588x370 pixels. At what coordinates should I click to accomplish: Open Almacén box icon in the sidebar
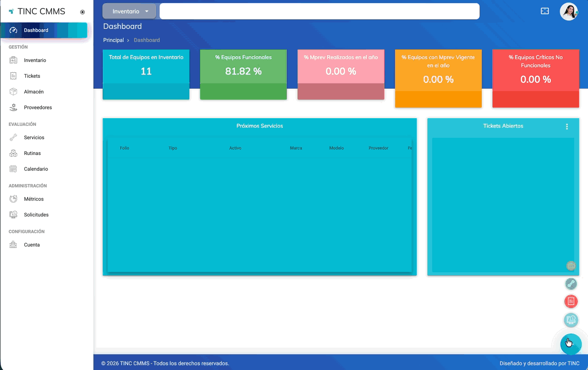click(13, 92)
